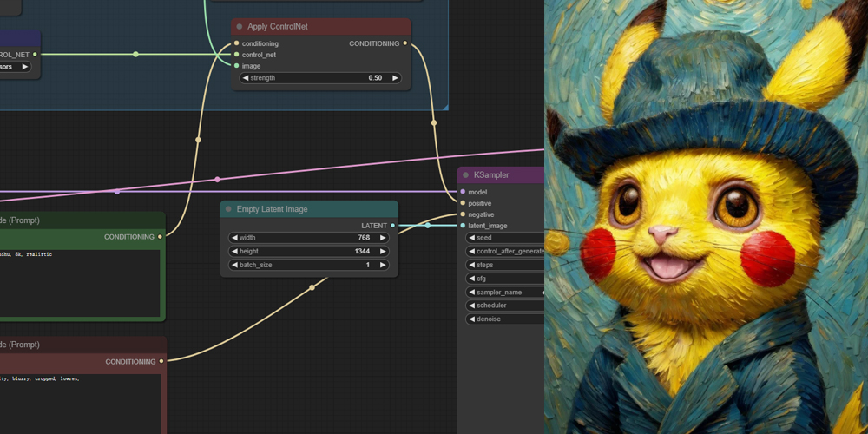Click the midpoint dot on the purple model link
The width and height of the screenshot is (868, 434).
(x=117, y=192)
